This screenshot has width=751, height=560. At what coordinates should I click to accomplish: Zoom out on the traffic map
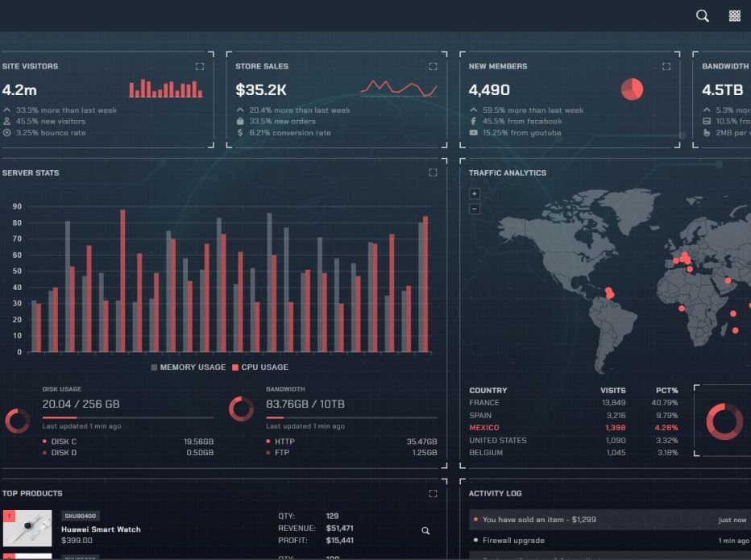point(475,209)
